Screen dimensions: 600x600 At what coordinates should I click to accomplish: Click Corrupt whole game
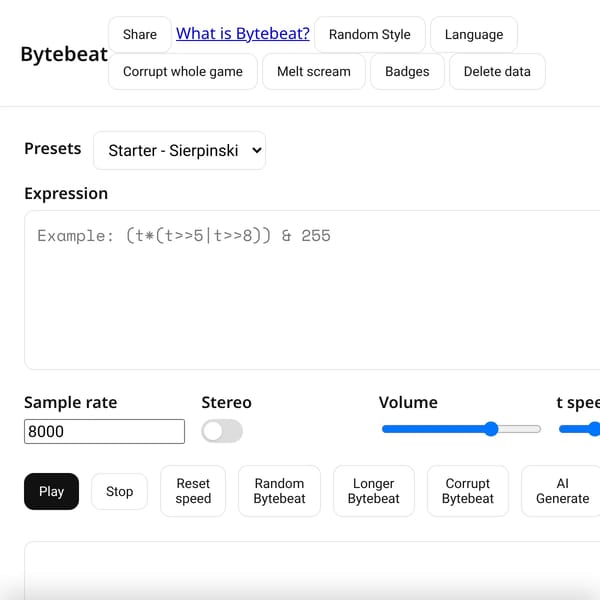pos(183,72)
